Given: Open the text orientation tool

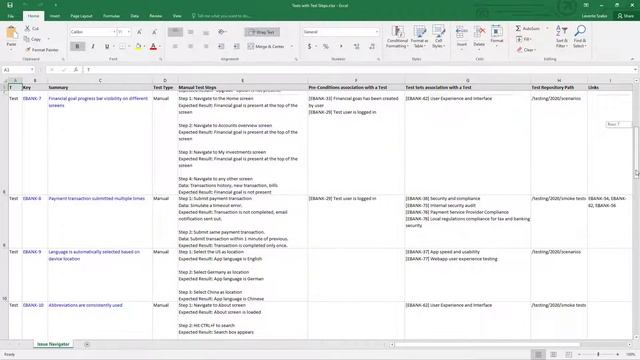Looking at the screenshot, I should [222, 32].
